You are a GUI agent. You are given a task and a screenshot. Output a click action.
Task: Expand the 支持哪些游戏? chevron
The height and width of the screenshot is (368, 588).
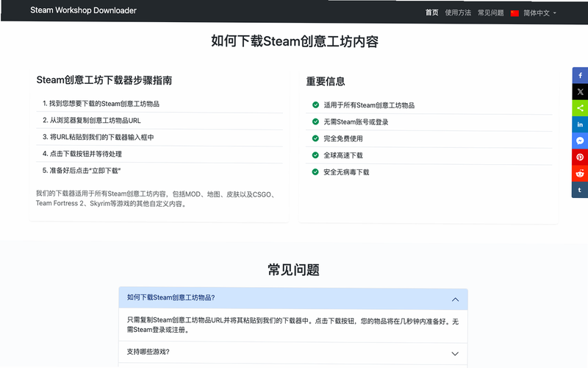[x=455, y=354]
